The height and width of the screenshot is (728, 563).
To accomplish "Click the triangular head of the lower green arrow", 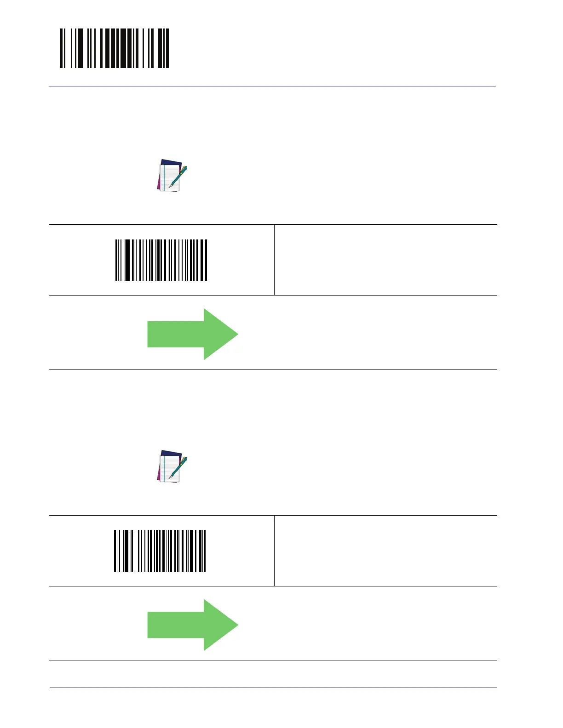I will [x=221, y=625].
